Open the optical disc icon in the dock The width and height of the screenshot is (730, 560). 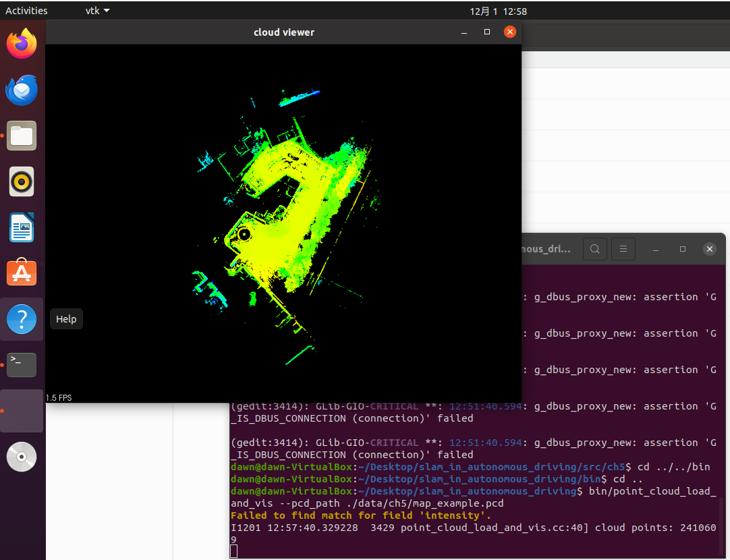click(22, 457)
